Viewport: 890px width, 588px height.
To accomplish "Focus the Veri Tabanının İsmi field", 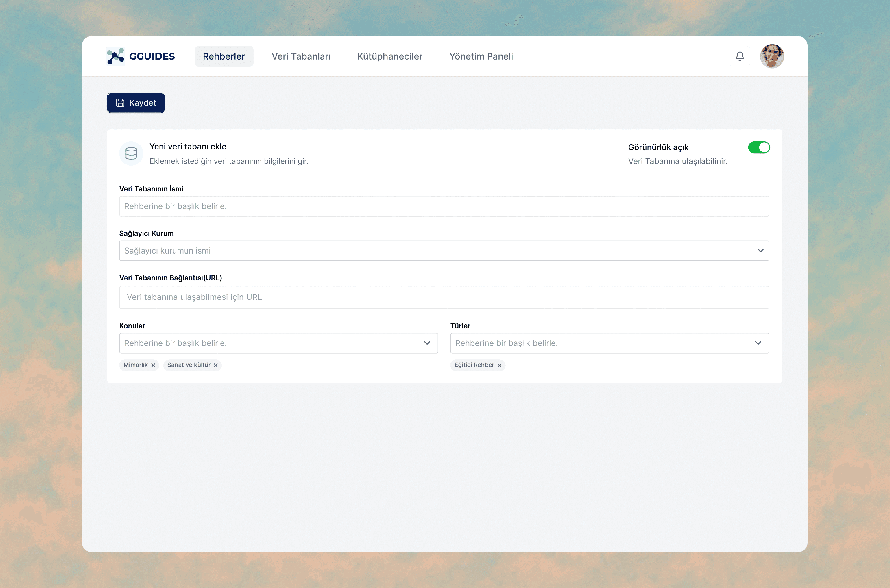I will pyautogui.click(x=444, y=206).
